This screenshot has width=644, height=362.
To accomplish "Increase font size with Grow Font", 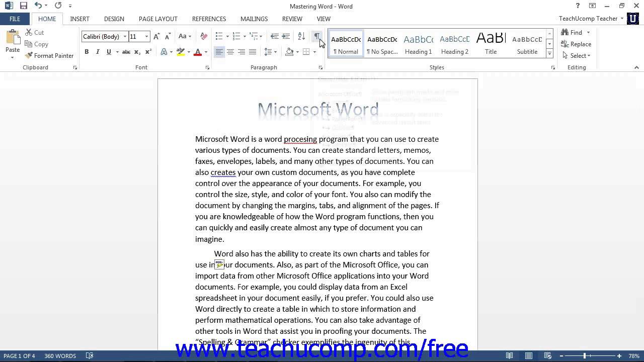I will click(x=156, y=36).
